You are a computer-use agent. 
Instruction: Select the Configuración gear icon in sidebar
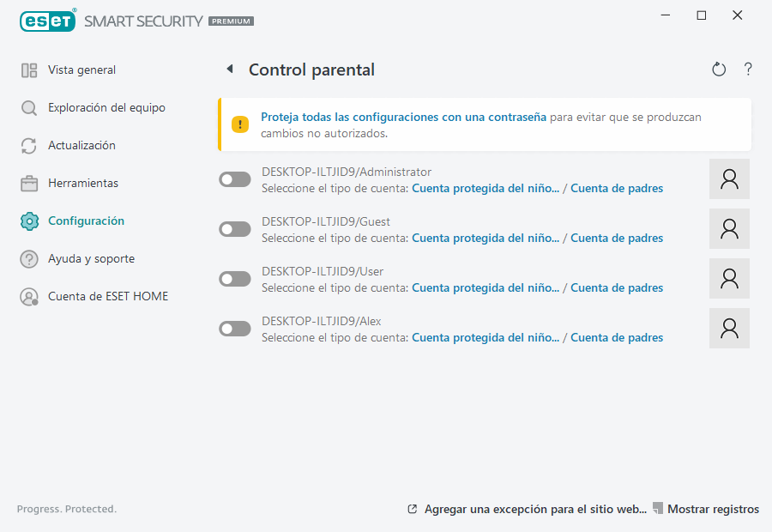pos(29,221)
